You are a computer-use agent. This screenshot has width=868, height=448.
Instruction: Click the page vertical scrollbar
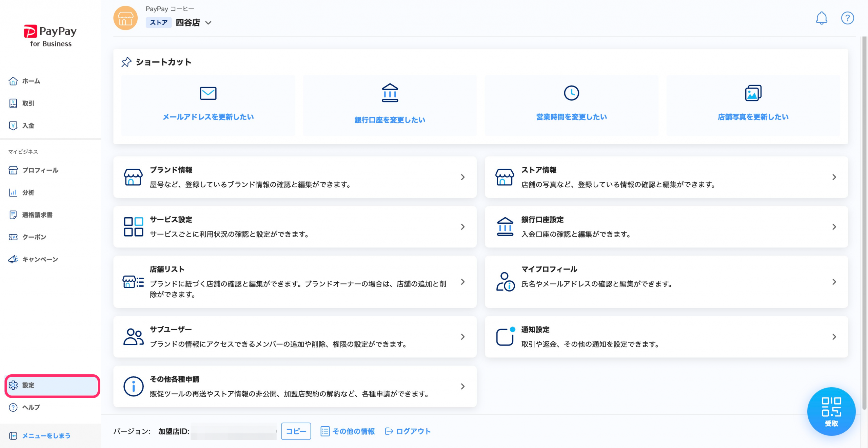(x=864, y=222)
